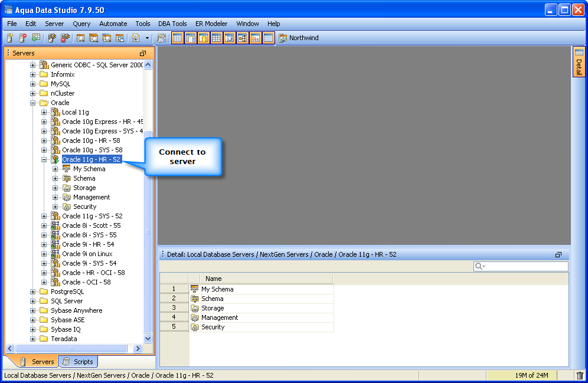Click the connect plug toolbar icon

coord(52,38)
